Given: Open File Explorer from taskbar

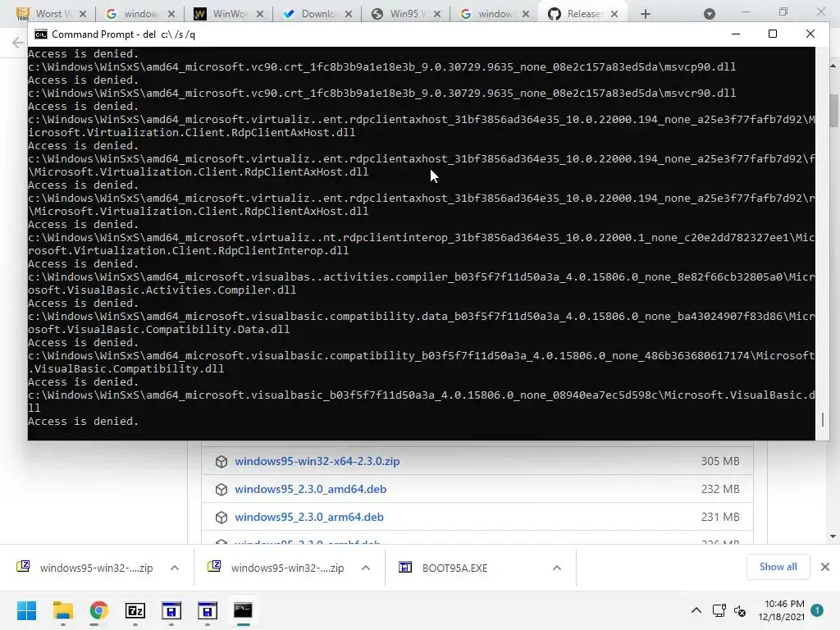Looking at the screenshot, I should click(62, 610).
